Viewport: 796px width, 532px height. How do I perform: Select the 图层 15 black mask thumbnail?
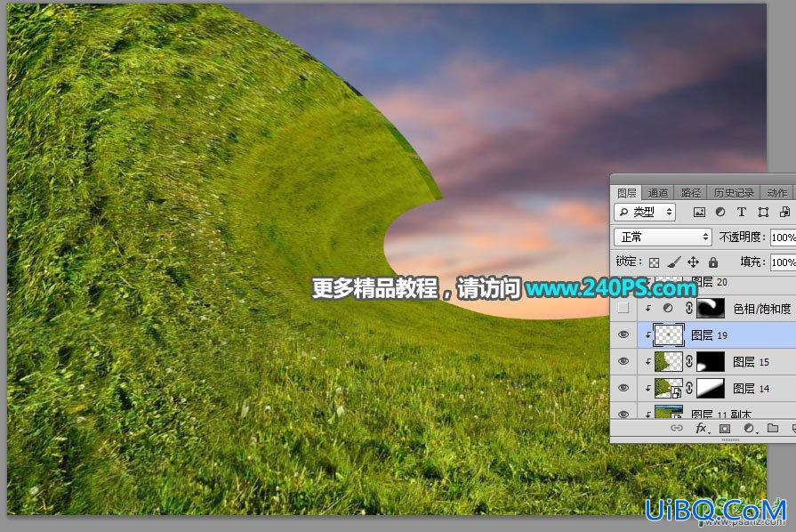711,362
